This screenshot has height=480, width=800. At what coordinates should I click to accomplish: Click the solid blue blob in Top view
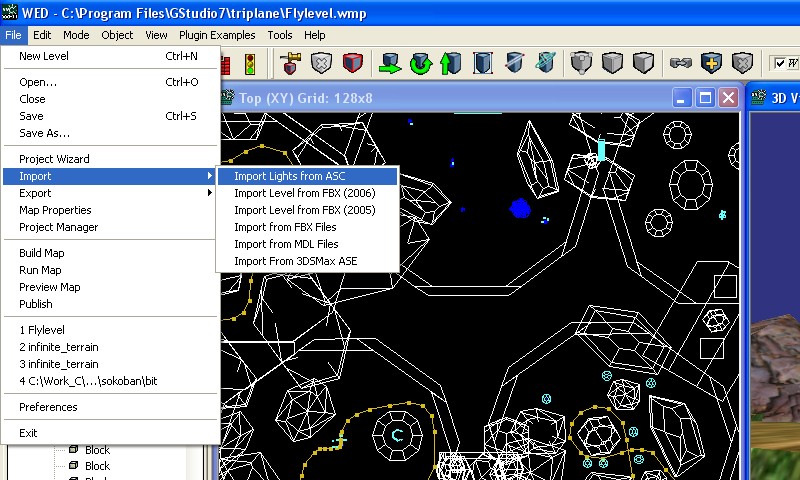520,208
